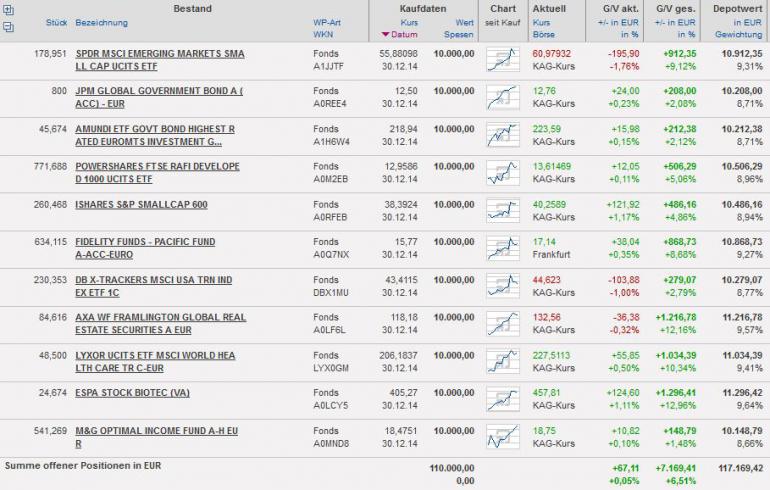Sort by Aktuell Kurs header
This screenshot has width=770, height=490.
pos(541,23)
